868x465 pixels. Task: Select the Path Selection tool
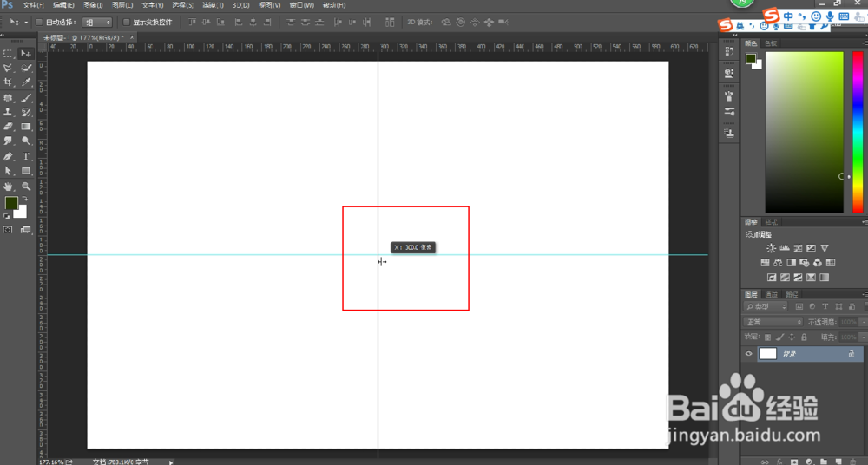[9, 171]
